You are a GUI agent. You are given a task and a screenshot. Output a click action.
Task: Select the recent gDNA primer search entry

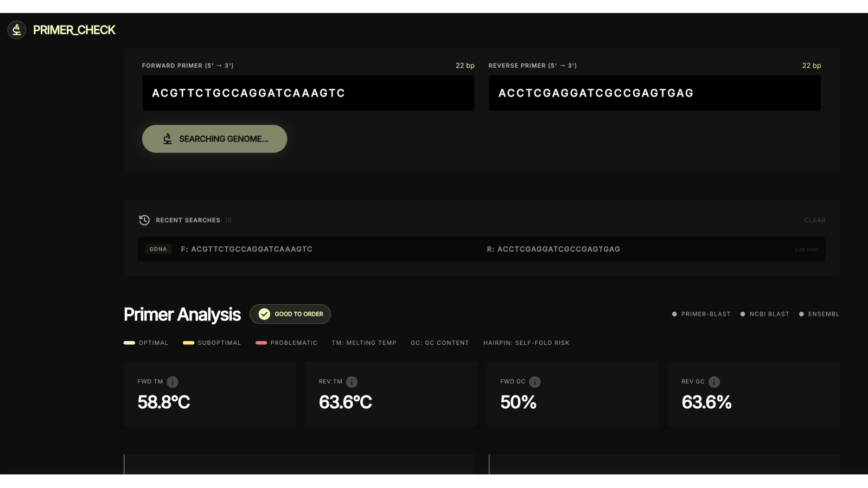pyautogui.click(x=482, y=249)
